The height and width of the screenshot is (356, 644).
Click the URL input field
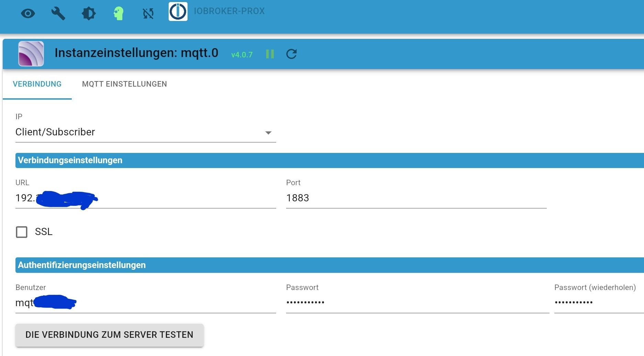[x=146, y=198]
